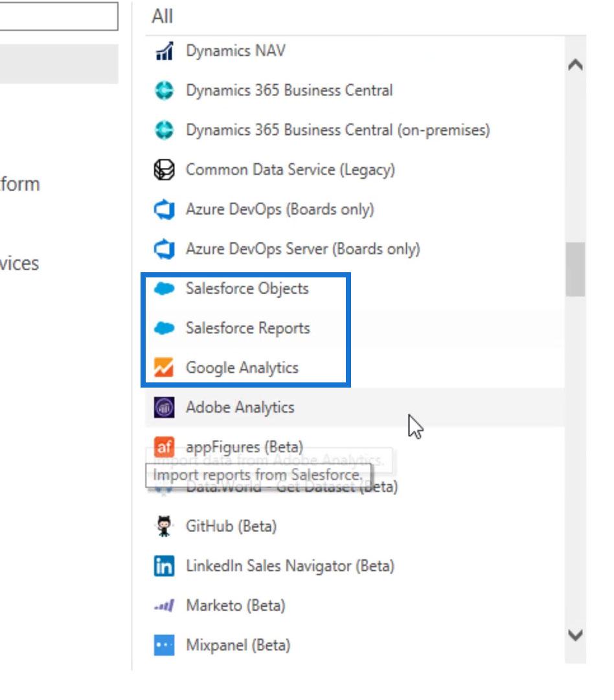Choose Dynamics 365 Business Central (on-premises)

click(x=338, y=130)
